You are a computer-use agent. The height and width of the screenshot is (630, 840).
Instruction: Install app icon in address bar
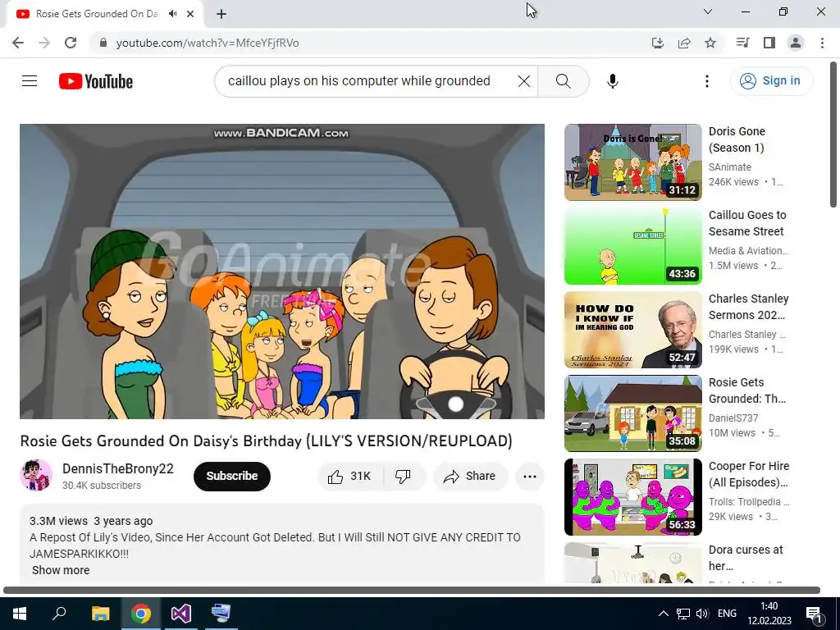pos(657,43)
